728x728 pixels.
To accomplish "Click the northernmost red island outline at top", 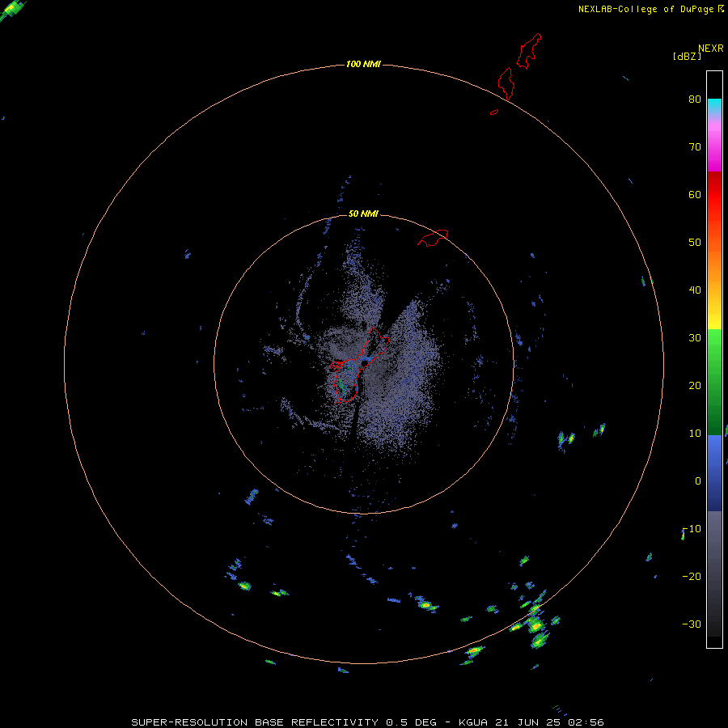I will [x=529, y=51].
